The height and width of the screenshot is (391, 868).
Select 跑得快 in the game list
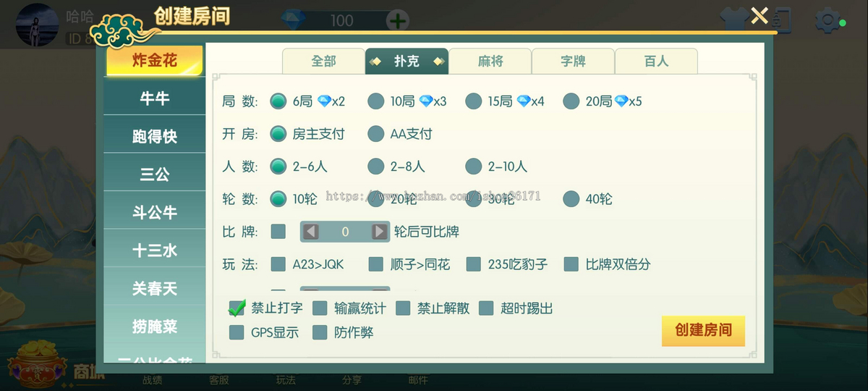[x=154, y=136]
